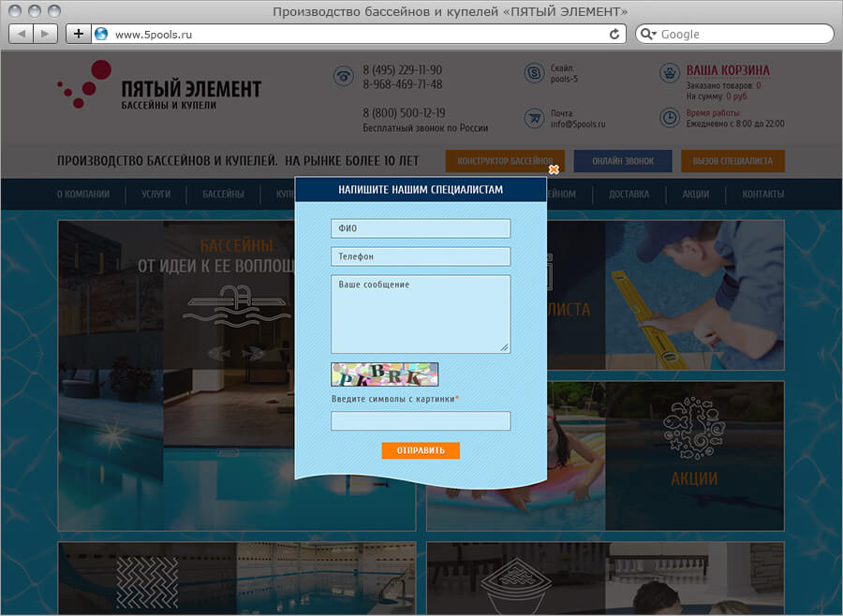Click the phone number 8 (800) 500-12-19
Viewport: 843px width, 616px height.
point(404,113)
